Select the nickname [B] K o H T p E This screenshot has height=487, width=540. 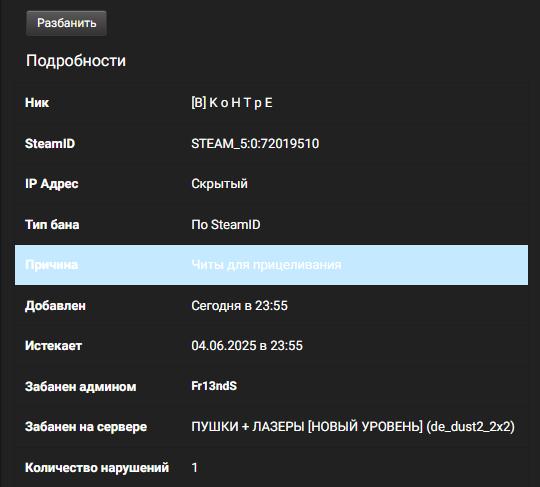click(x=232, y=103)
